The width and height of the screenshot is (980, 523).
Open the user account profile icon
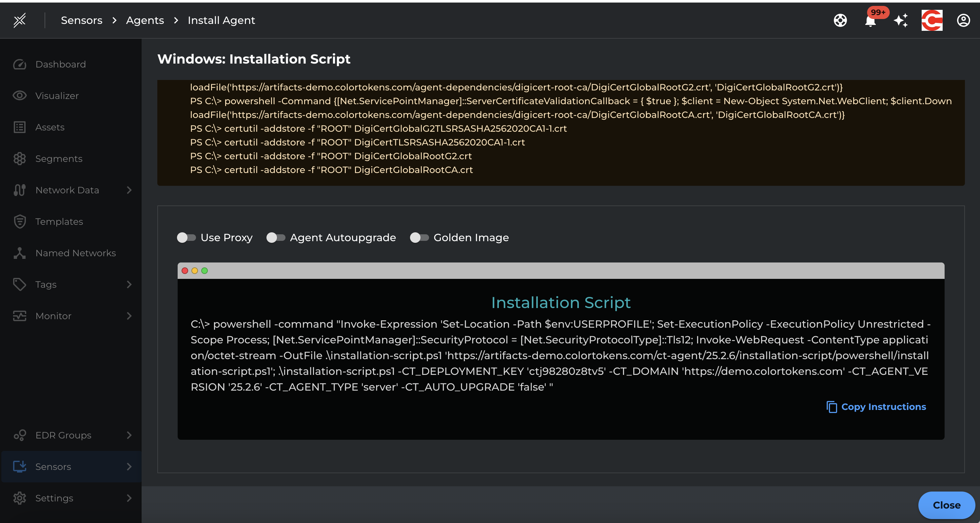(x=963, y=20)
